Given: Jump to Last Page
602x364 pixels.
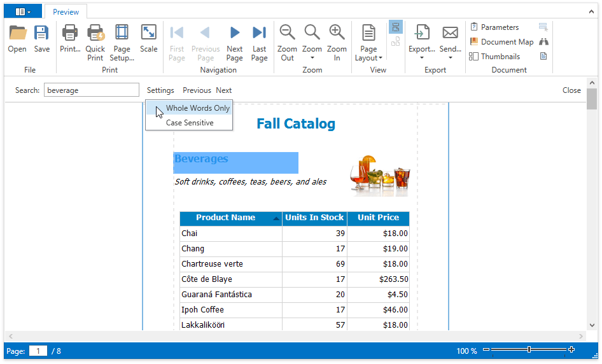Looking at the screenshot, I should [260, 42].
